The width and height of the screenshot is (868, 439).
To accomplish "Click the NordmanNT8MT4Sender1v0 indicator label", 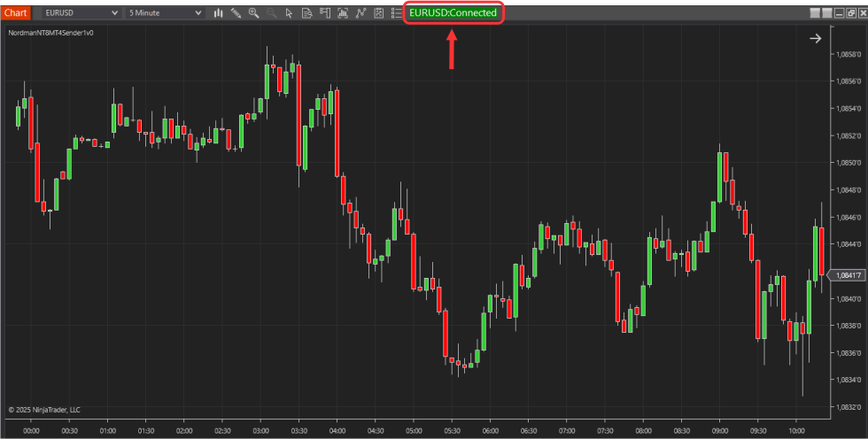I will pyautogui.click(x=50, y=33).
